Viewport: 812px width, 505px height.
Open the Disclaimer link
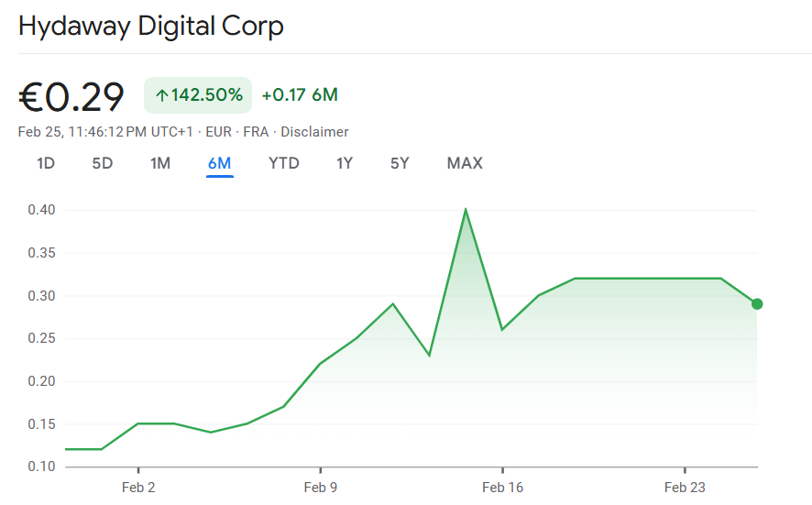[x=314, y=132]
